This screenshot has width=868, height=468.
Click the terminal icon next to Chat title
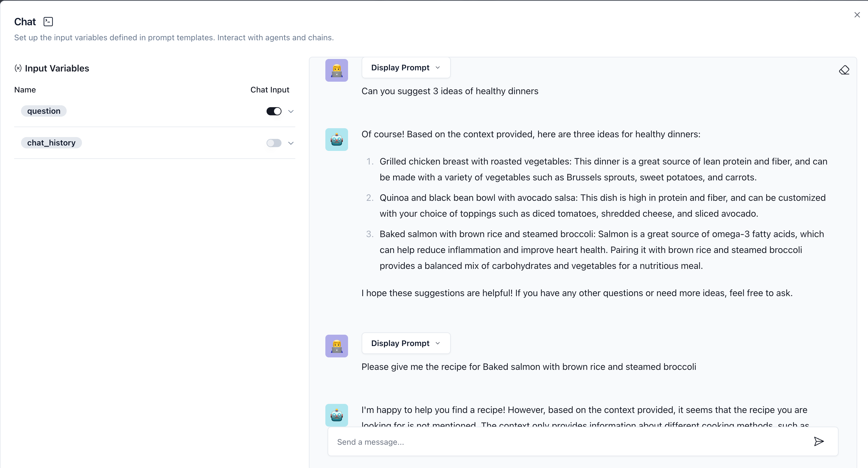point(48,22)
